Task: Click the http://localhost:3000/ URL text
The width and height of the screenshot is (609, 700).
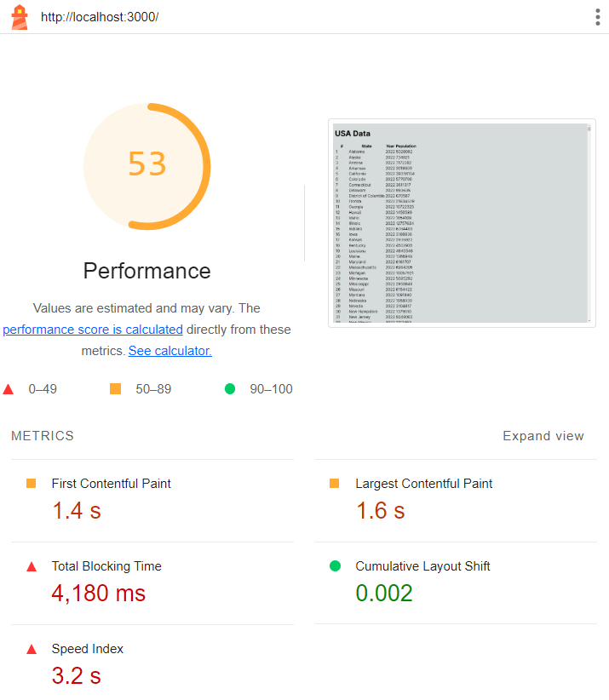Action: click(100, 18)
